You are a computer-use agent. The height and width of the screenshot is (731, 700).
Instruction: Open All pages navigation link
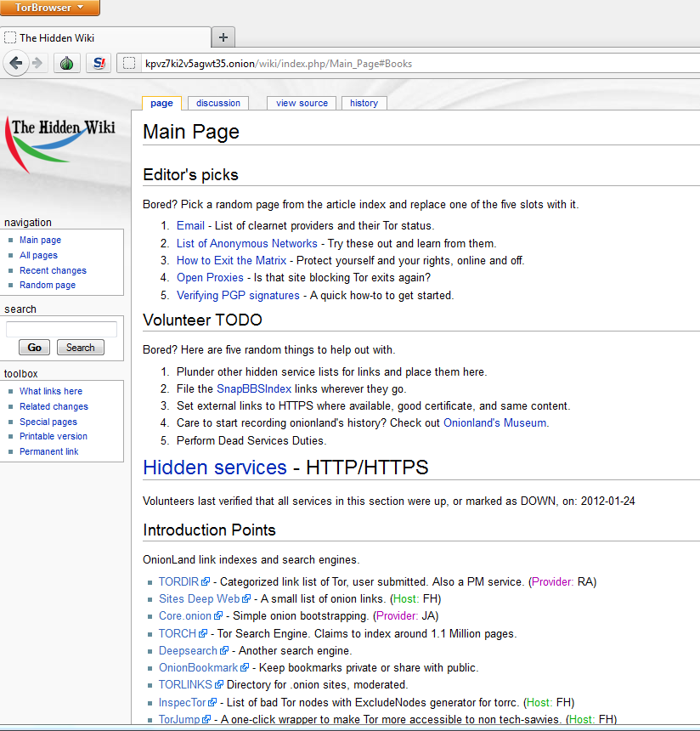(39, 255)
